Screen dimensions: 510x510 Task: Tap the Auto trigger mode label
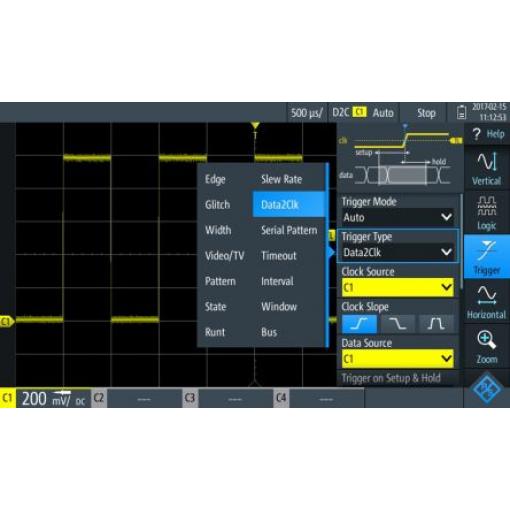coord(383,113)
